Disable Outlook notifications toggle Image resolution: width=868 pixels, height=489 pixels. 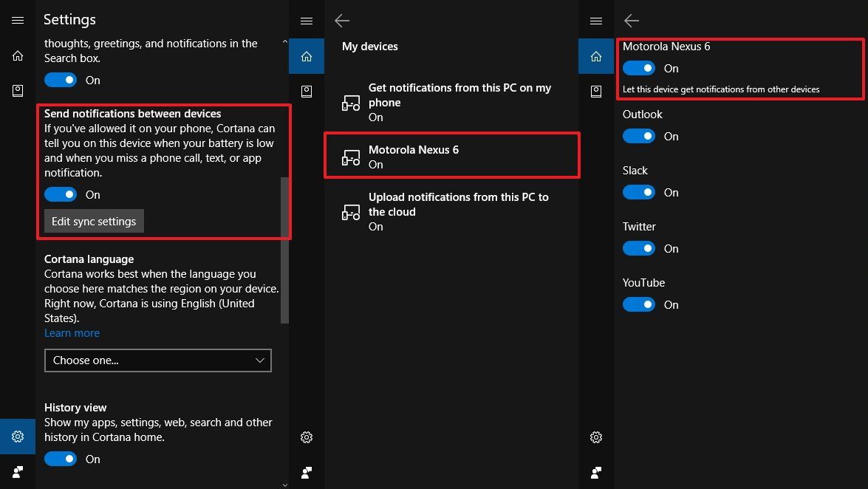(639, 136)
